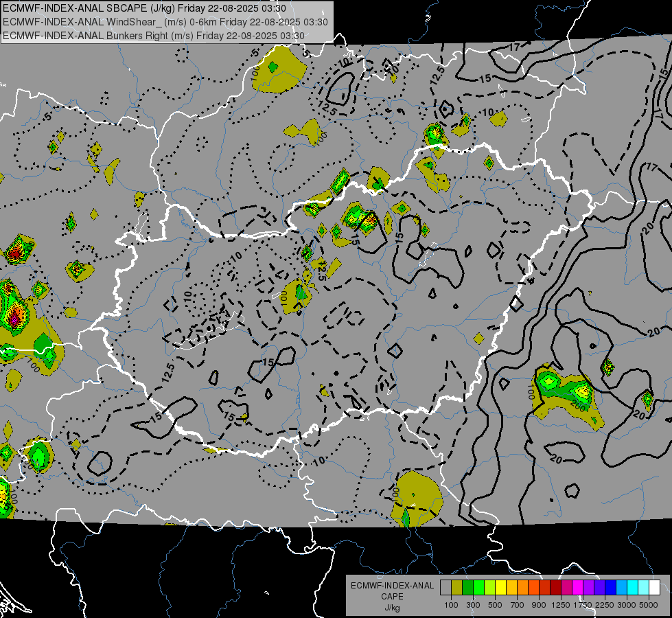
Task: Click the 1750 legend value
Action: [583, 605]
